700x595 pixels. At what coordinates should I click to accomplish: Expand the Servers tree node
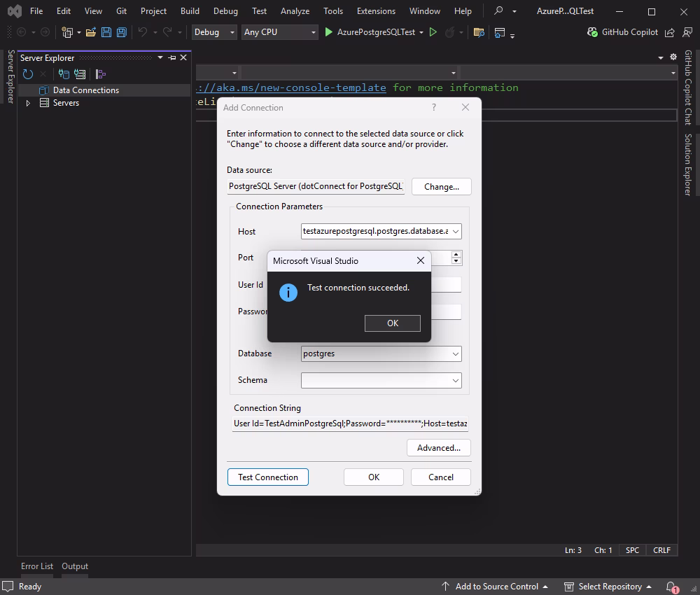pyautogui.click(x=29, y=103)
